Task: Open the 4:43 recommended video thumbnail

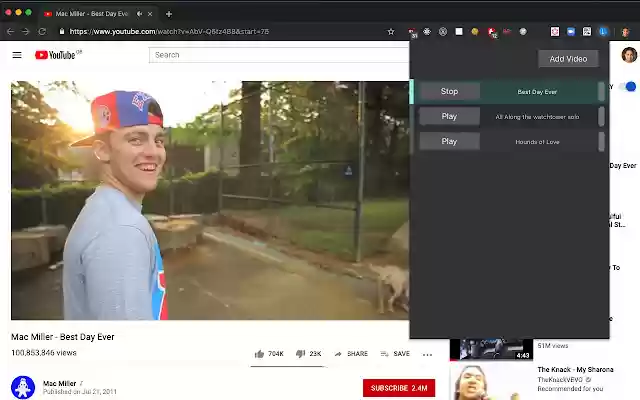Action: tap(491, 349)
